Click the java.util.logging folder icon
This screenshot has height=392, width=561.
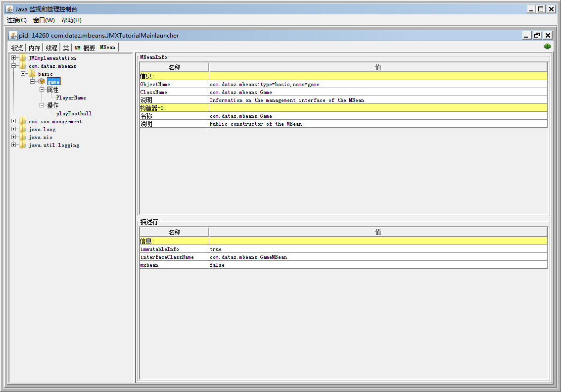coord(22,145)
